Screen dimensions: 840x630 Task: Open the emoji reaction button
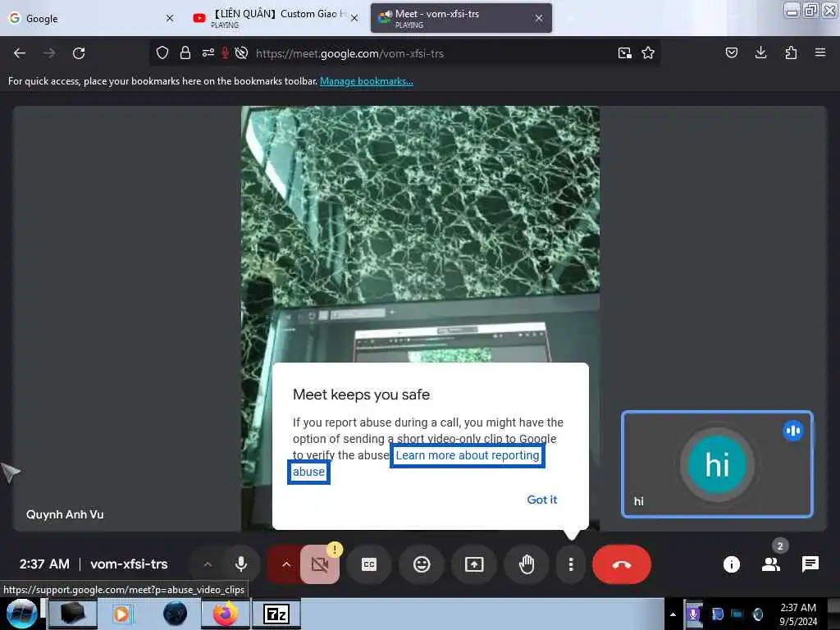click(x=422, y=564)
